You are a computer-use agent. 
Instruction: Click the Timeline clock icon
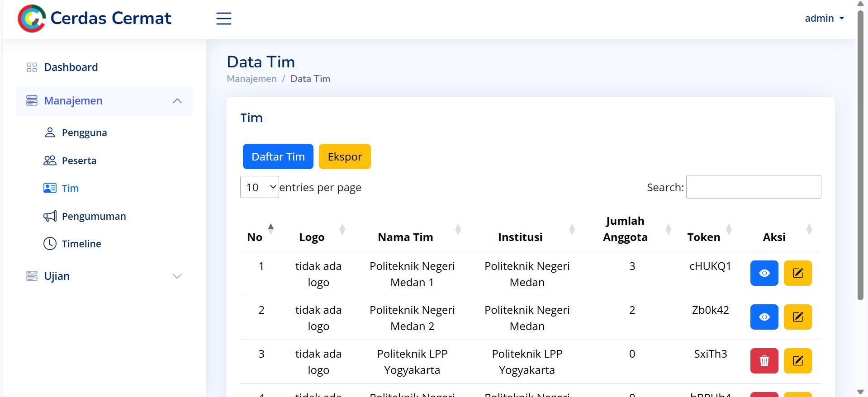tap(50, 244)
